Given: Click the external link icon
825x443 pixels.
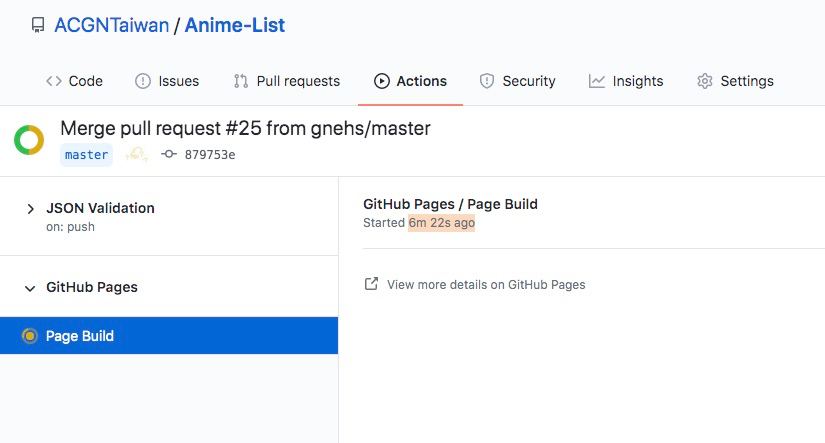Looking at the screenshot, I should (371, 284).
